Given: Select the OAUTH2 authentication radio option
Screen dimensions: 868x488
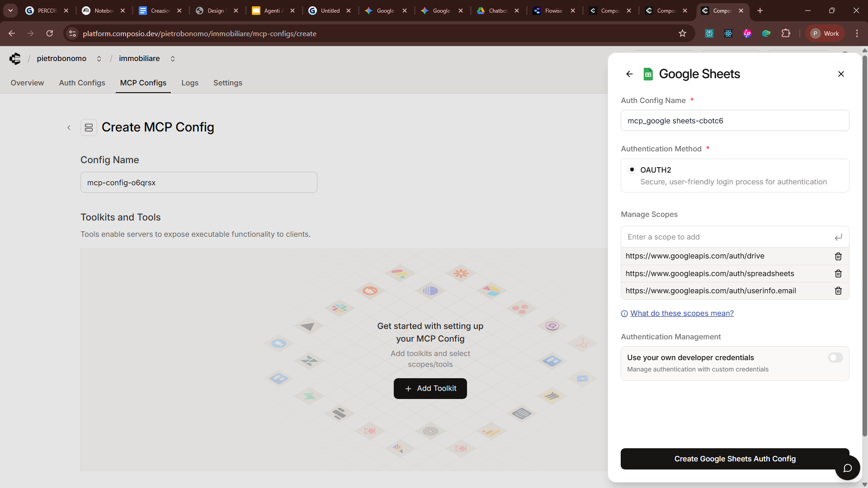Looking at the screenshot, I should click(x=632, y=170).
